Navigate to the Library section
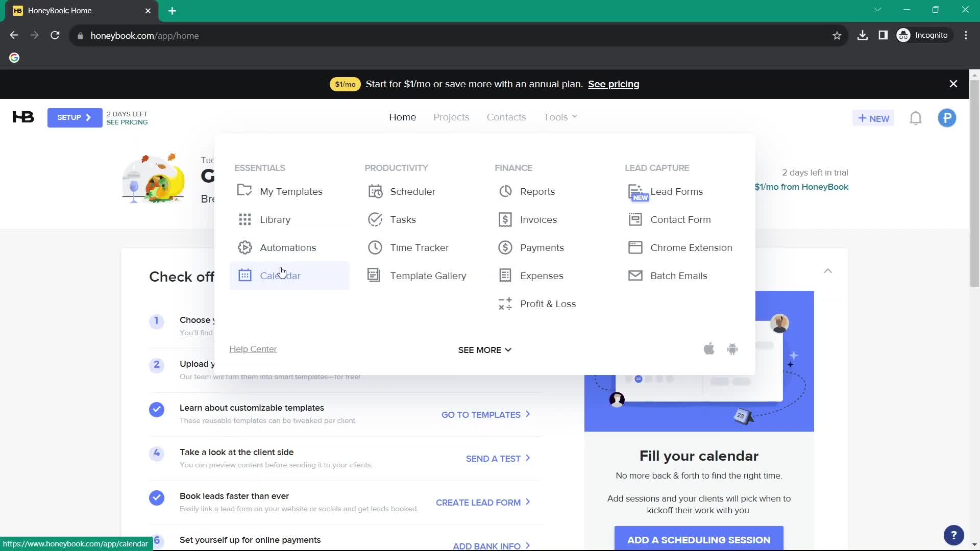 [x=275, y=219]
